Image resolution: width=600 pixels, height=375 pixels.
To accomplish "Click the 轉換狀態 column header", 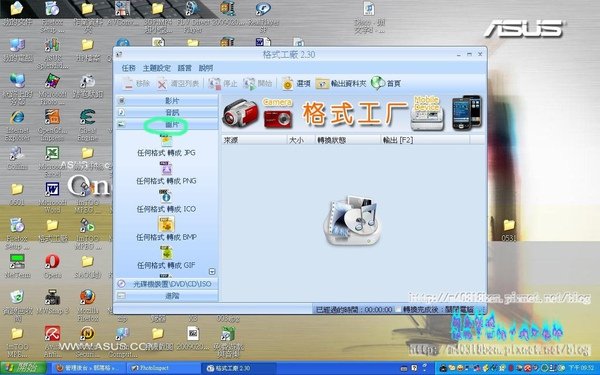I will coord(347,140).
